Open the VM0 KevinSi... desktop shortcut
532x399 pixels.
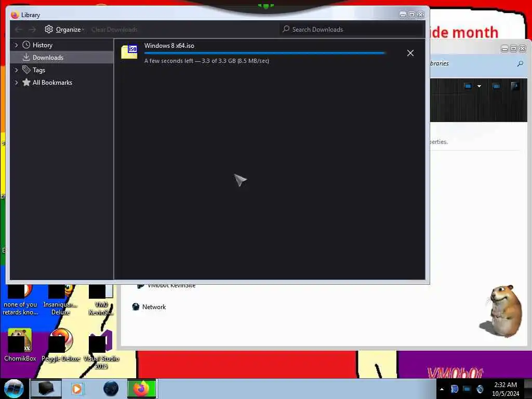(x=101, y=300)
